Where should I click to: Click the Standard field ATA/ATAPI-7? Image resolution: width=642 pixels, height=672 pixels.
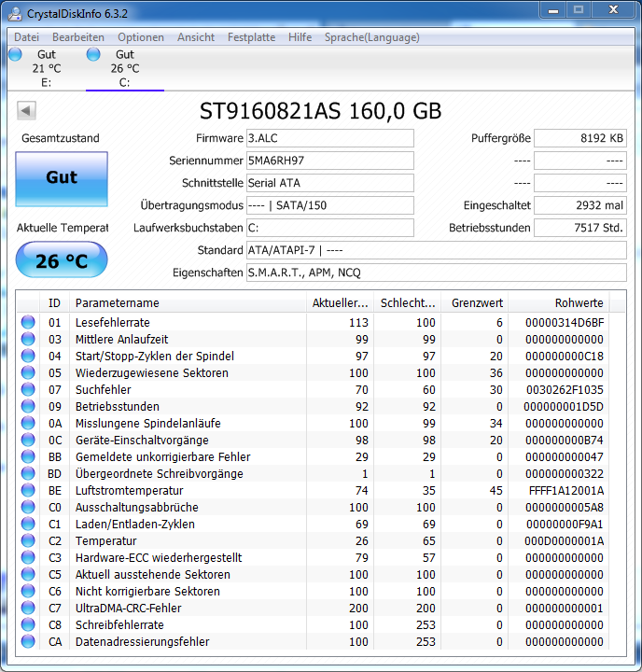point(437,250)
